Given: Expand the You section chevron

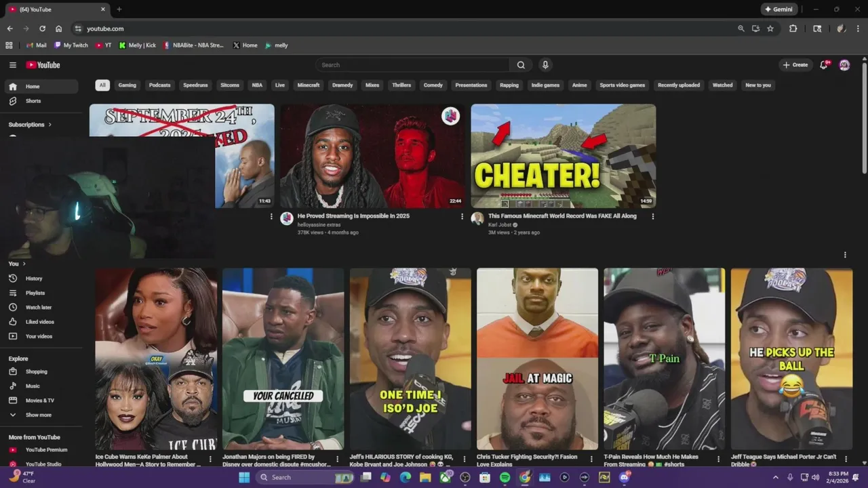Looking at the screenshot, I should [24, 264].
